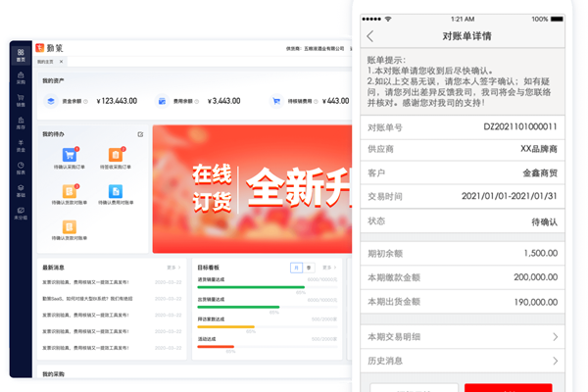Tap the back arrow on 对账单详情

(370, 37)
